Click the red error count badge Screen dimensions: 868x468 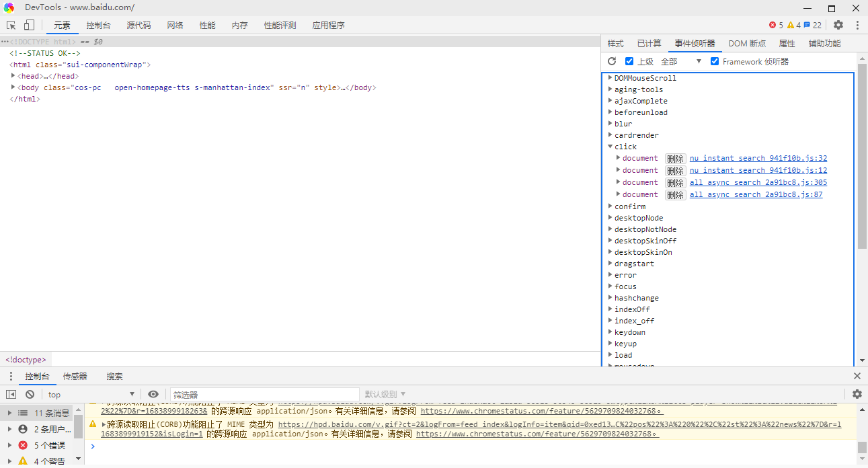coord(776,25)
